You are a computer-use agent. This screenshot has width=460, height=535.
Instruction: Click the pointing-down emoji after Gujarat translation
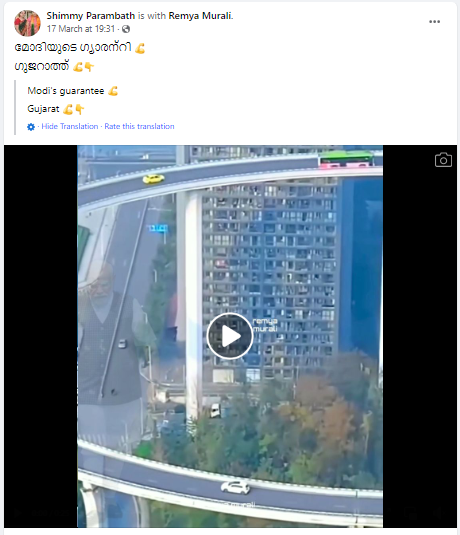point(80,109)
